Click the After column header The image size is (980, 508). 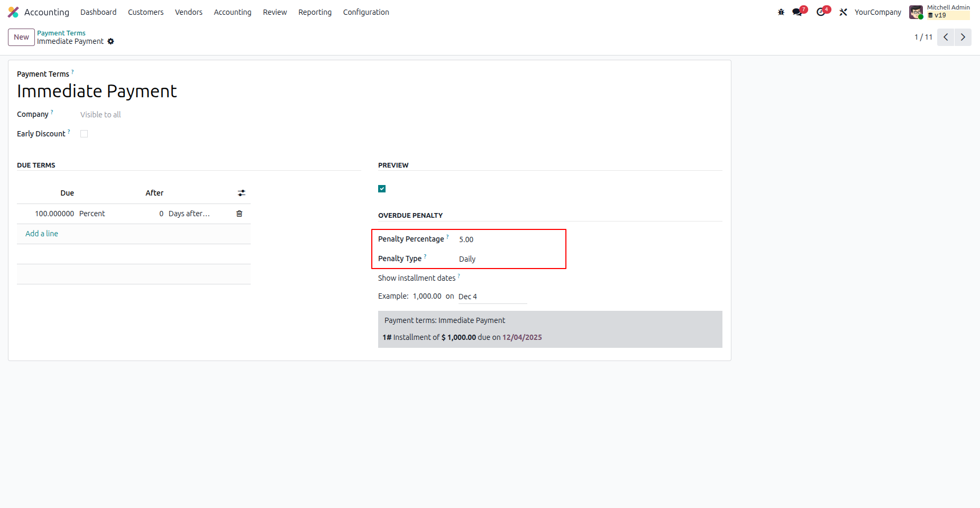154,193
